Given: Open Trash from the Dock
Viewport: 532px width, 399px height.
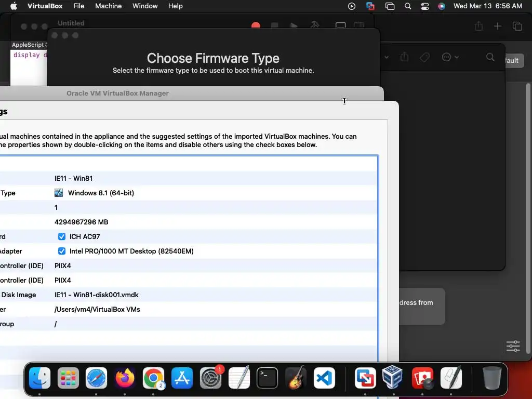Looking at the screenshot, I should tap(492, 378).
